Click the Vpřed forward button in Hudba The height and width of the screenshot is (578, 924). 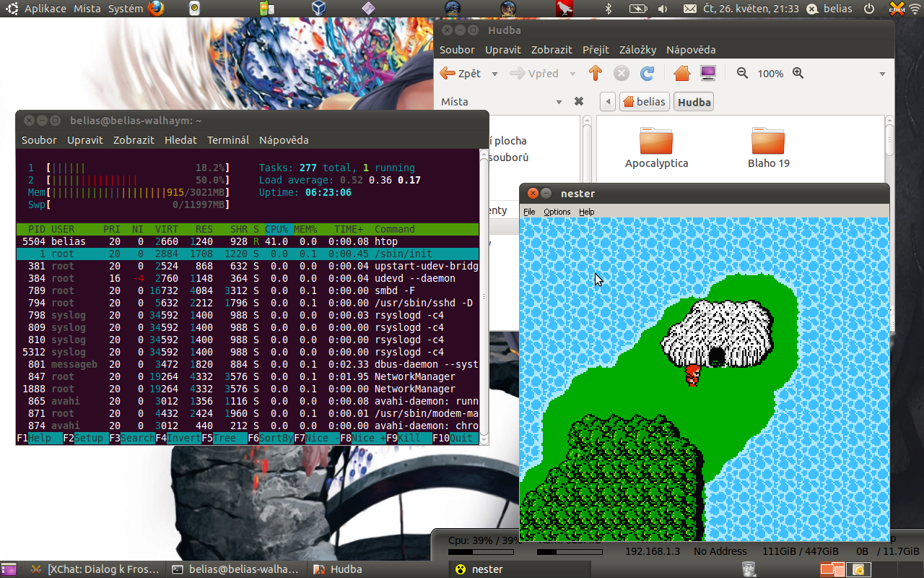(534, 74)
